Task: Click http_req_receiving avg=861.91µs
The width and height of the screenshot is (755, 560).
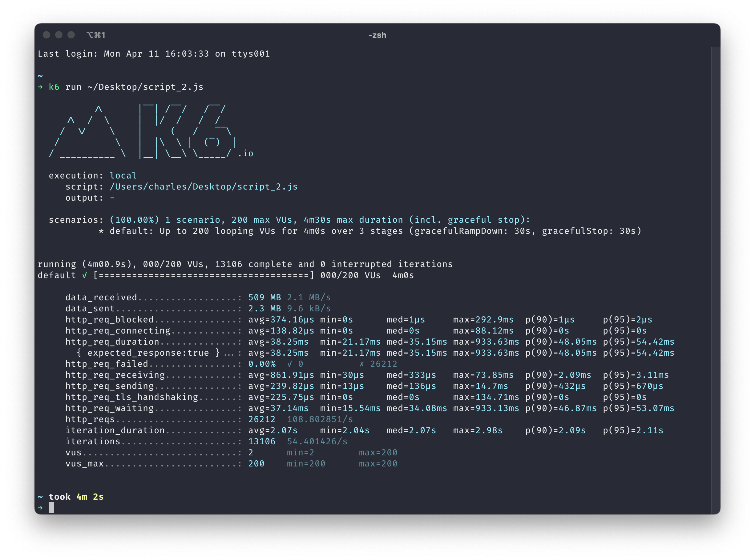Action: (x=281, y=375)
